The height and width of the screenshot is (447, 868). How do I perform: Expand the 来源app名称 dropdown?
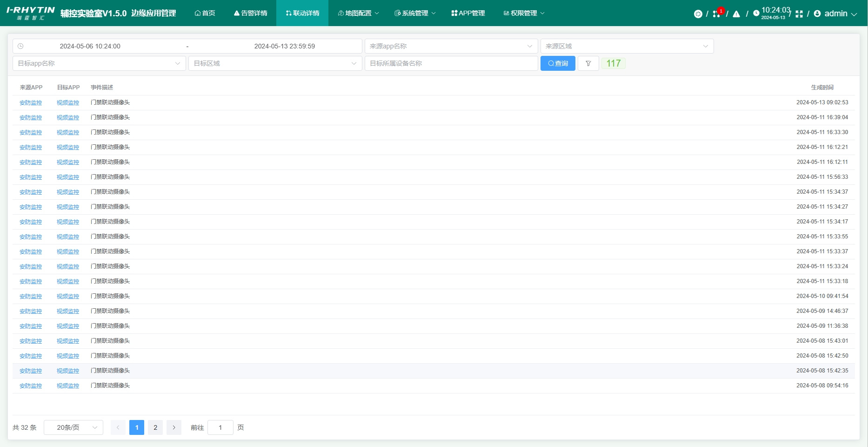451,46
